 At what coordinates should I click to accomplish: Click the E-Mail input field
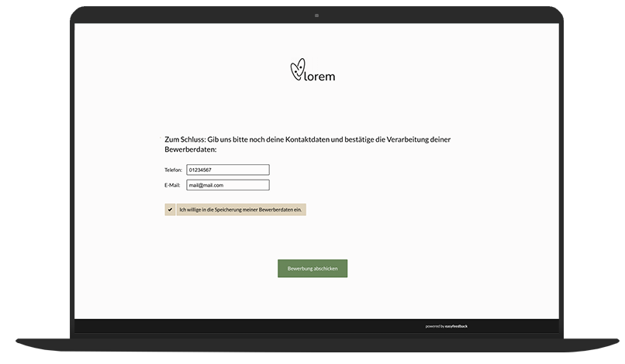click(x=228, y=185)
